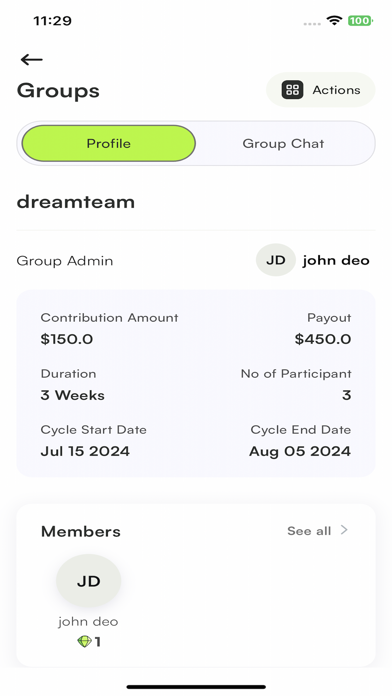This screenshot has width=392, height=696.
Task: Expand members with the chevron arrow
Action: (344, 530)
